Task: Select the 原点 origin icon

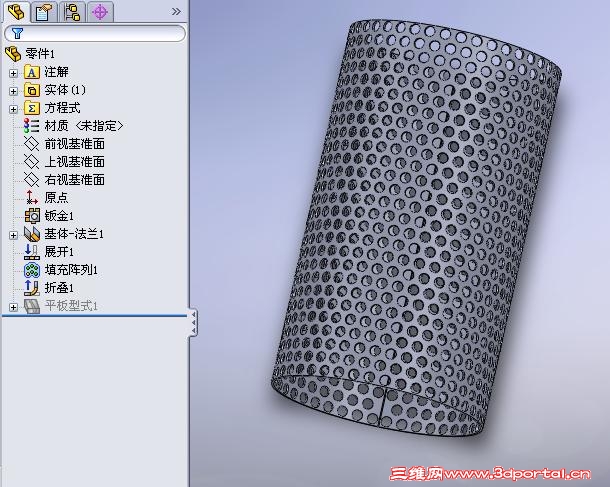Action: point(32,197)
